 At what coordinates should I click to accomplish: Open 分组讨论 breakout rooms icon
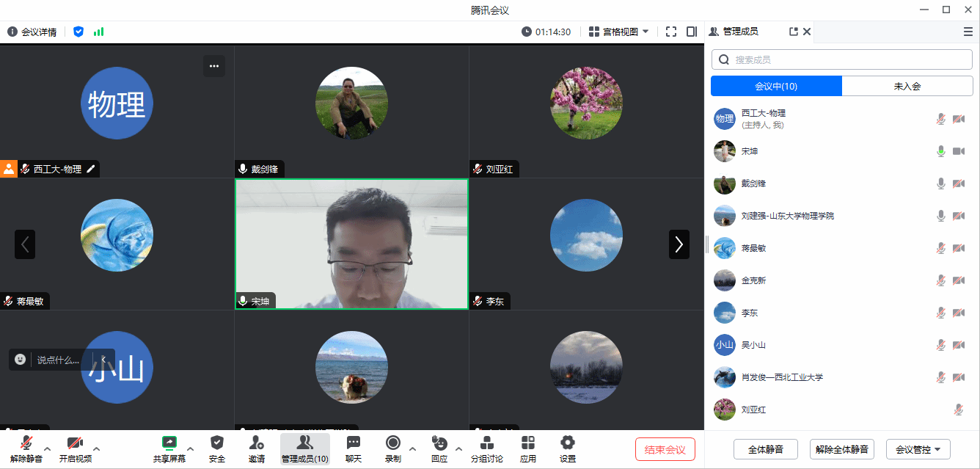[486, 443]
